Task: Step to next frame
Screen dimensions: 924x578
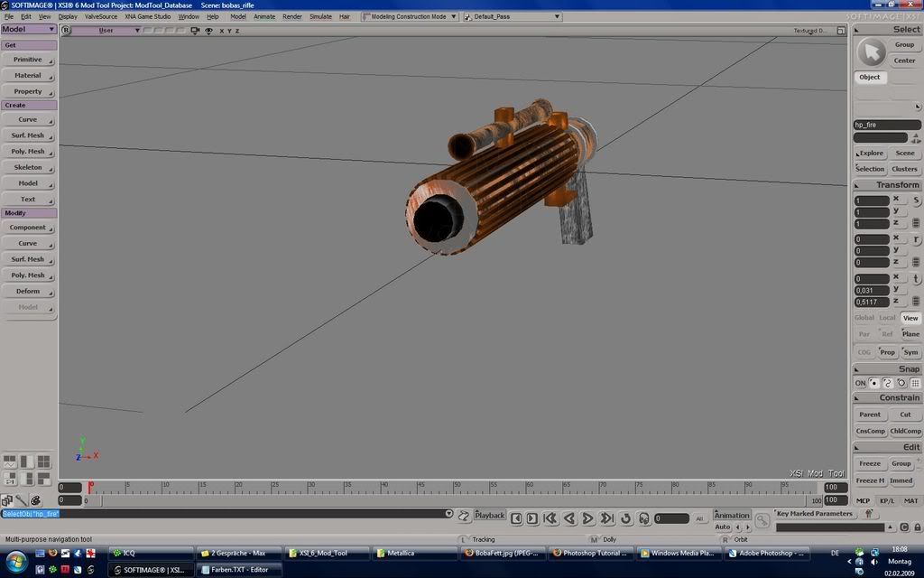Action: click(x=532, y=518)
